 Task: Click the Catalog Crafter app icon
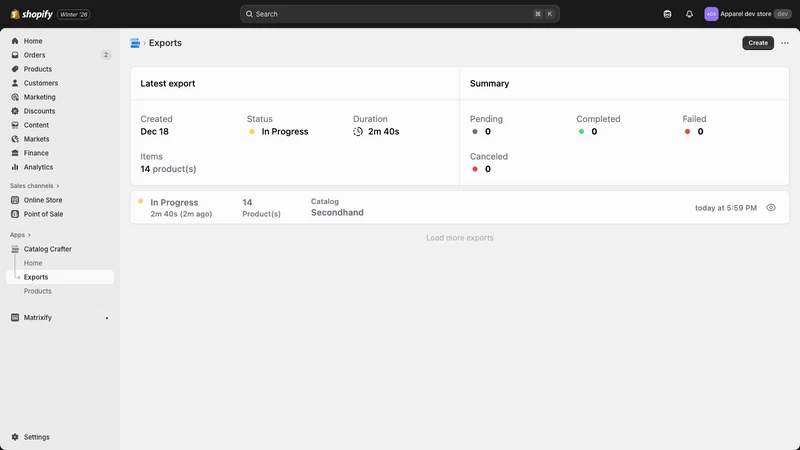[15, 249]
